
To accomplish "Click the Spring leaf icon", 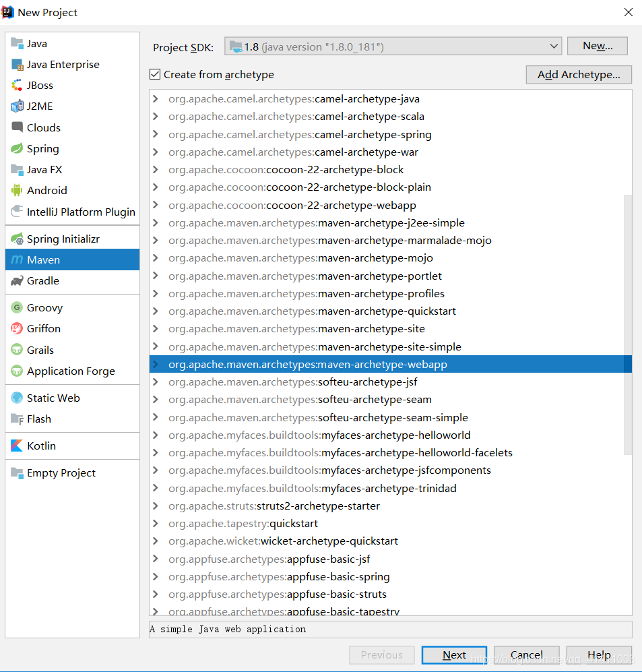I will tap(17, 149).
